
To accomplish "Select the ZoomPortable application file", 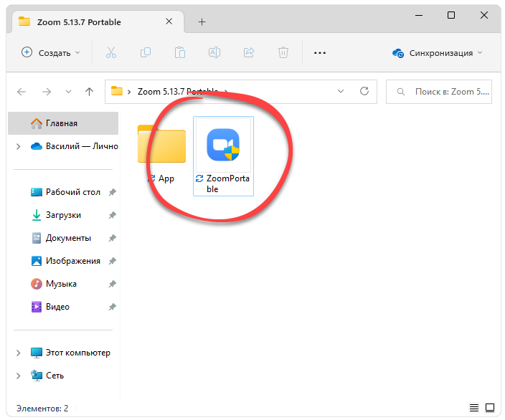I will coord(223,156).
